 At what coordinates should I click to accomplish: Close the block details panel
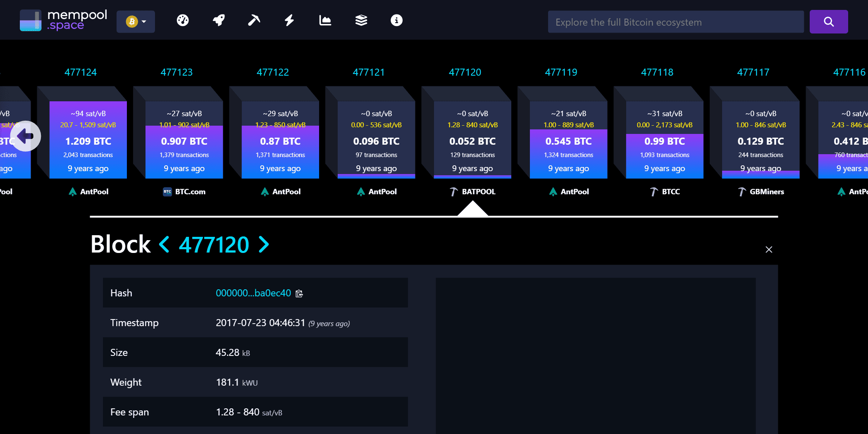coord(769,249)
